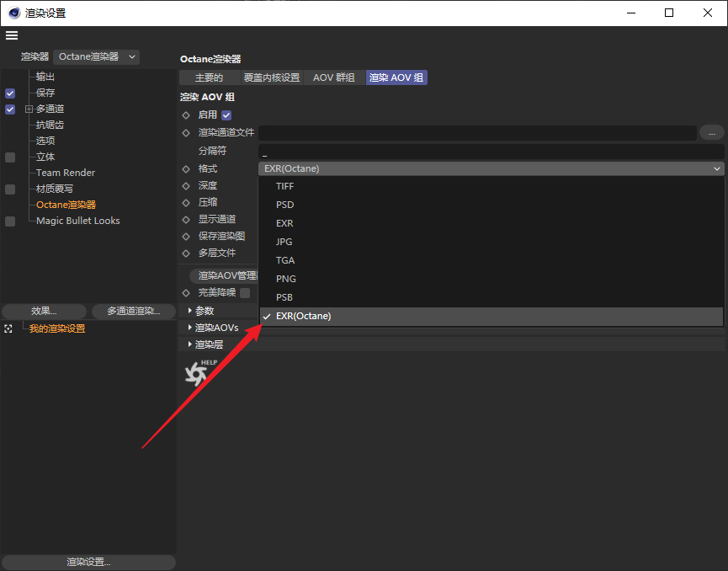This screenshot has width=728, height=571.
Task: Click the 渲染设置... button at bottom
Action: tap(88, 562)
